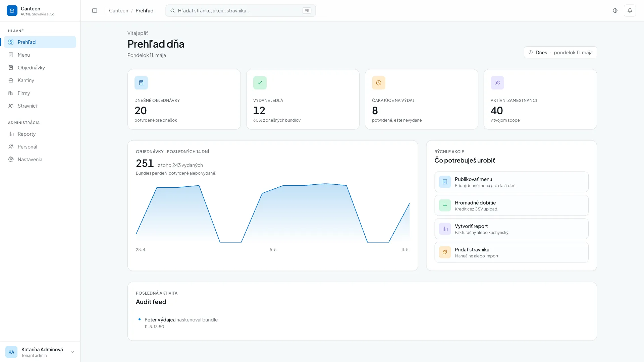Open Kantíny in sidebar
Image resolution: width=644 pixels, height=362 pixels.
pyautogui.click(x=40, y=80)
